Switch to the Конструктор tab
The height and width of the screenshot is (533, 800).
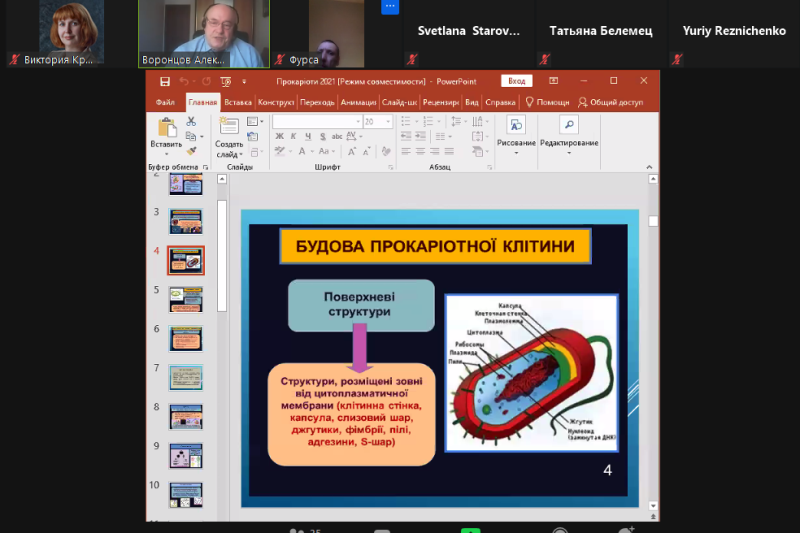[276, 103]
